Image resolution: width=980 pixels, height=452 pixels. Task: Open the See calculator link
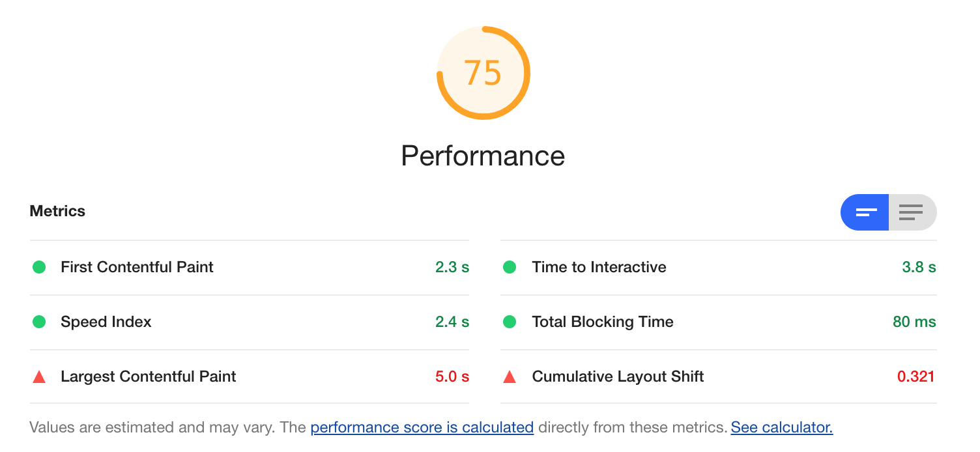(781, 427)
